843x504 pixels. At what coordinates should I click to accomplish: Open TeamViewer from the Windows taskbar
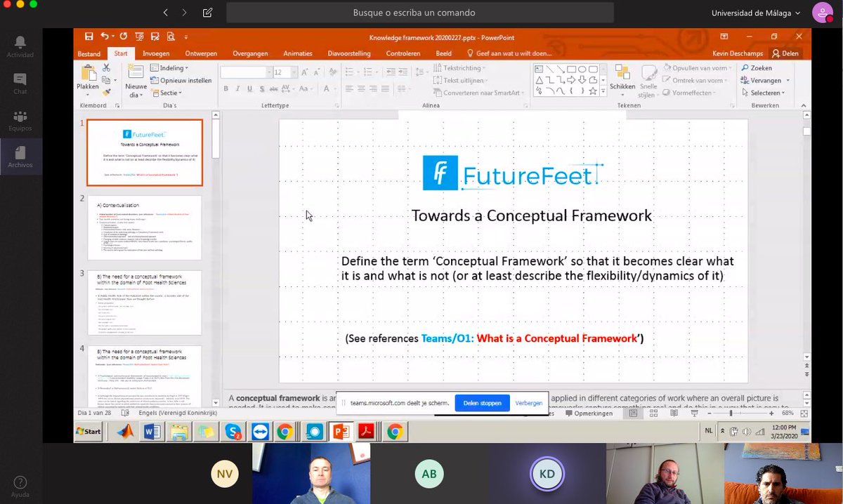tap(260, 432)
